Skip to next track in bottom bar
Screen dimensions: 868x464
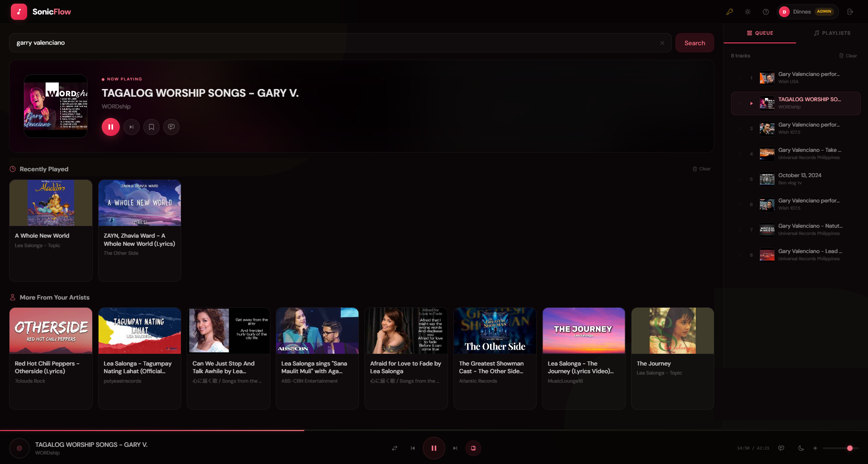pyautogui.click(x=455, y=448)
